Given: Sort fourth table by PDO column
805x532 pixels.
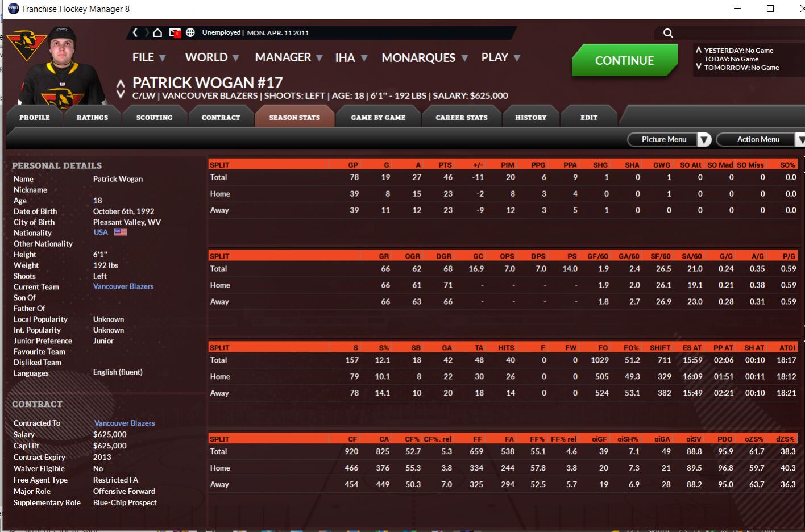Looking at the screenshot, I should tap(725, 439).
